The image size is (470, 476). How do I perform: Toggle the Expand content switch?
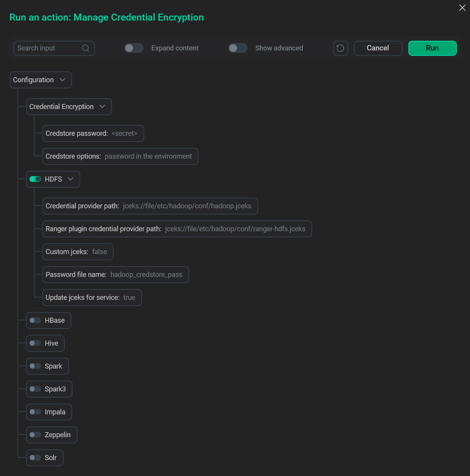(134, 48)
